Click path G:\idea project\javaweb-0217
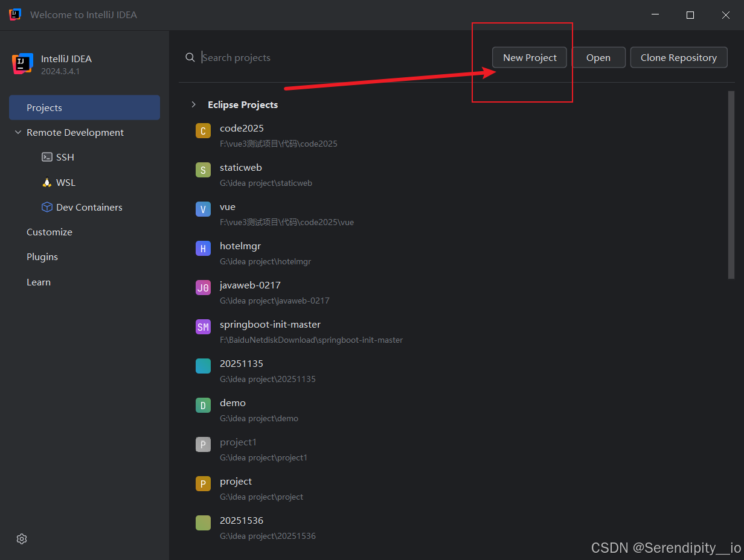This screenshot has width=744, height=560. click(x=274, y=301)
